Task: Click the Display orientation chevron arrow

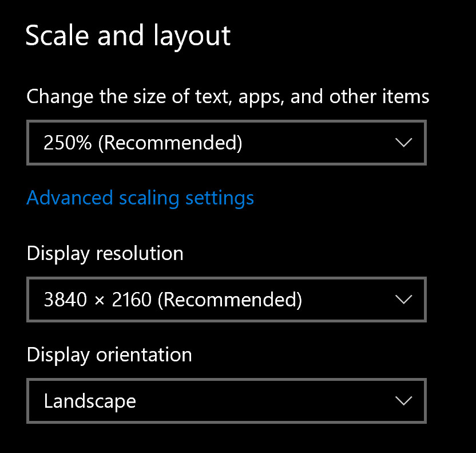Action: click(403, 400)
